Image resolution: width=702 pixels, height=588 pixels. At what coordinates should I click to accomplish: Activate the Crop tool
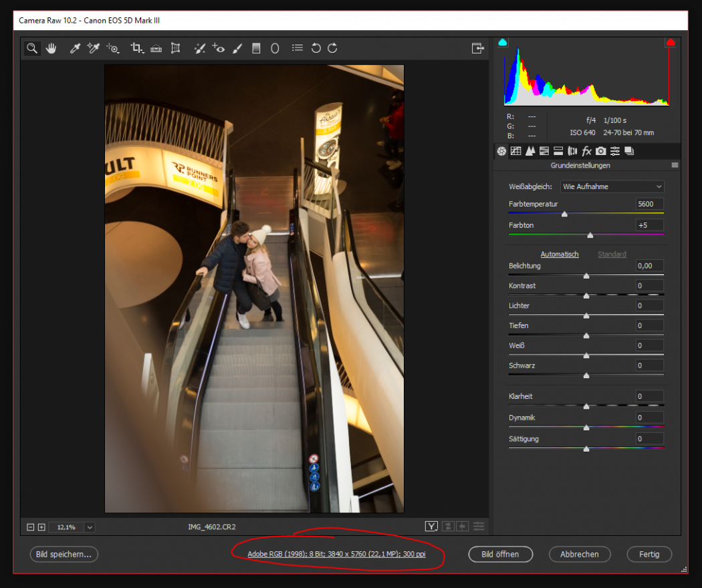[x=137, y=47]
